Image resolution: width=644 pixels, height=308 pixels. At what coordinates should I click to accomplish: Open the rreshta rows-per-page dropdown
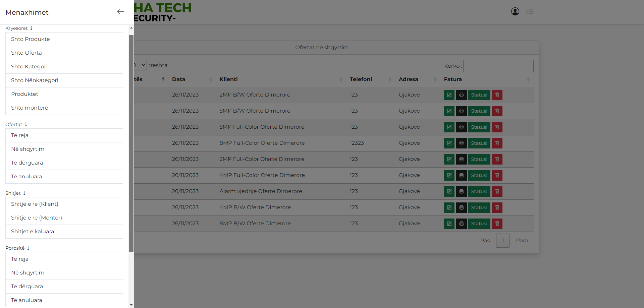(x=141, y=65)
